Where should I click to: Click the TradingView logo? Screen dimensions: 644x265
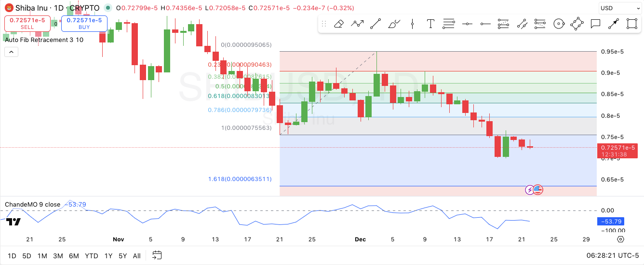tap(14, 222)
